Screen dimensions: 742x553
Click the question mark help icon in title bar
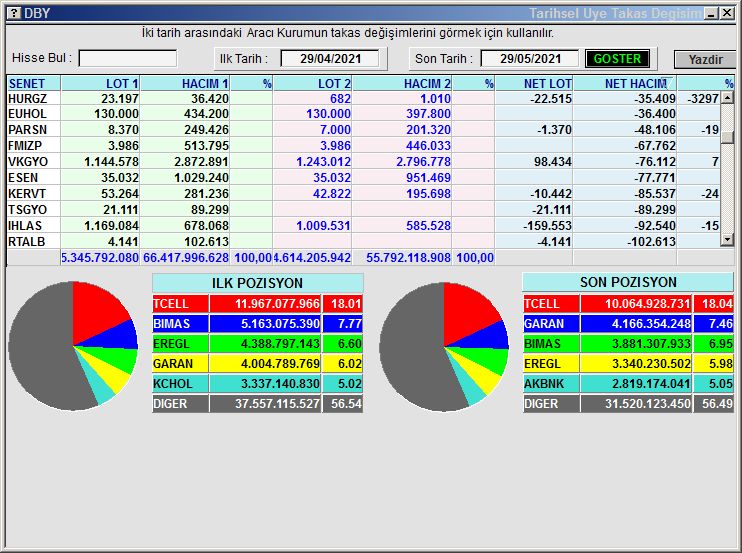point(14,13)
